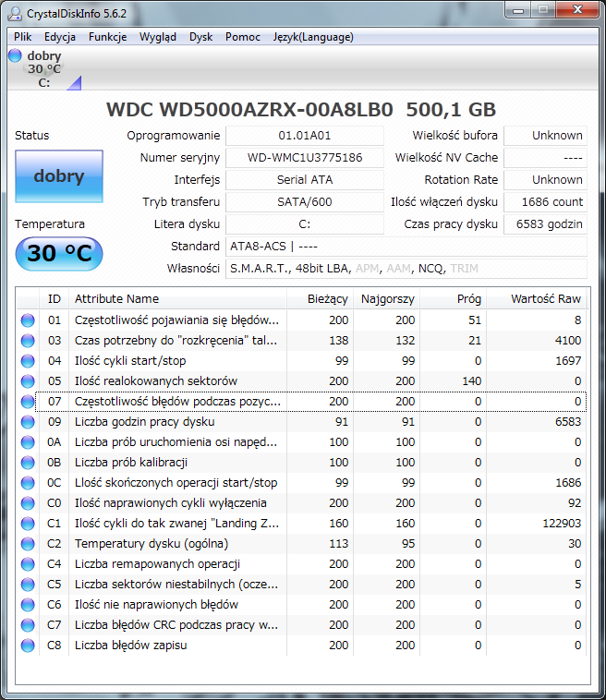Click the status orb for attribute 04
The width and height of the screenshot is (606, 700).
point(28,361)
